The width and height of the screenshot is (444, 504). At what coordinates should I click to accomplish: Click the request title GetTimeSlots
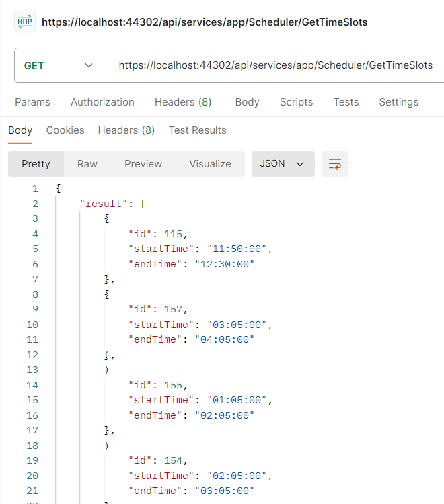(x=205, y=22)
